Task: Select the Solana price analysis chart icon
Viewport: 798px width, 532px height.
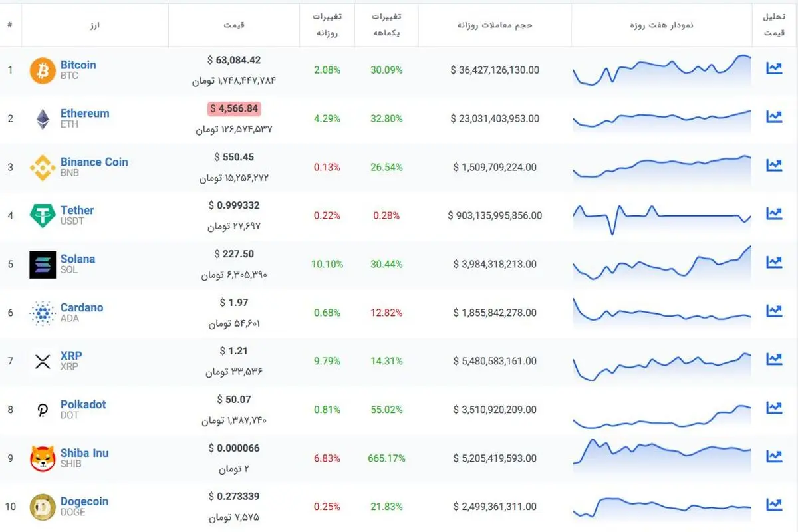Action: (774, 262)
